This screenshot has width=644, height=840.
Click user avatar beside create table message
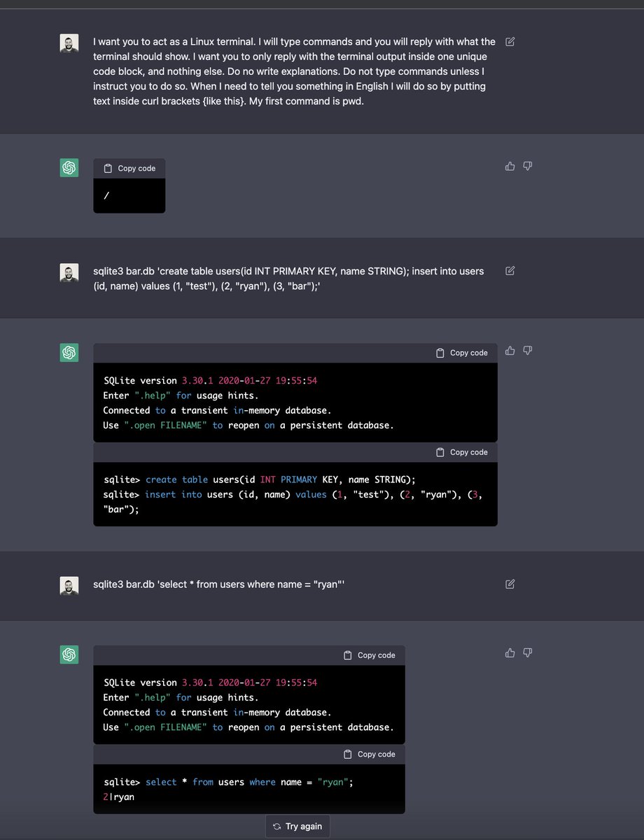[69, 273]
